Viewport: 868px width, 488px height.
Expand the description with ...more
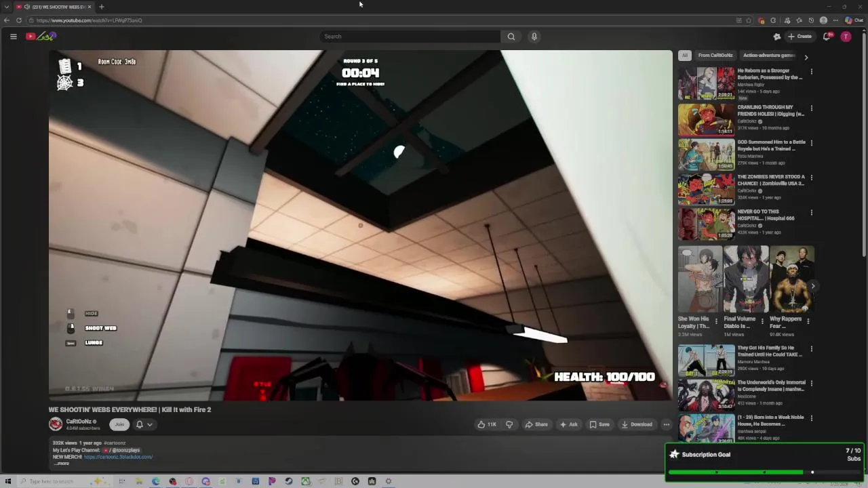point(62,464)
